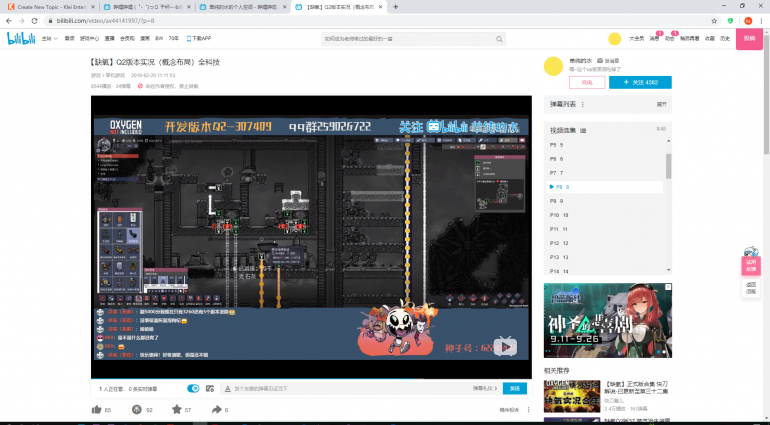Click the green shield extension icon
The image size is (770, 425).
(730, 21)
